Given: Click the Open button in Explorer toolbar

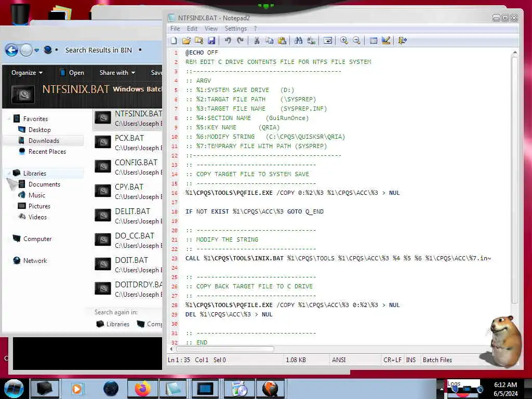Looking at the screenshot, I should [x=72, y=73].
